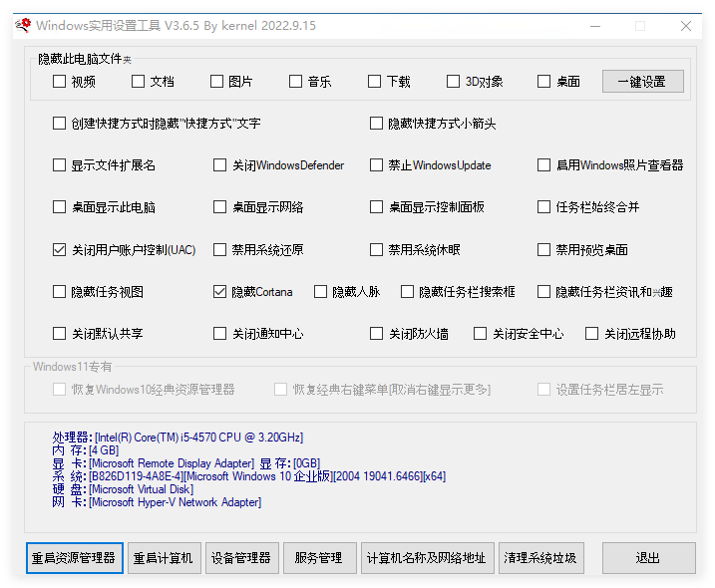
Task: Enable 隐藏任务视图 option
Action: (59, 292)
